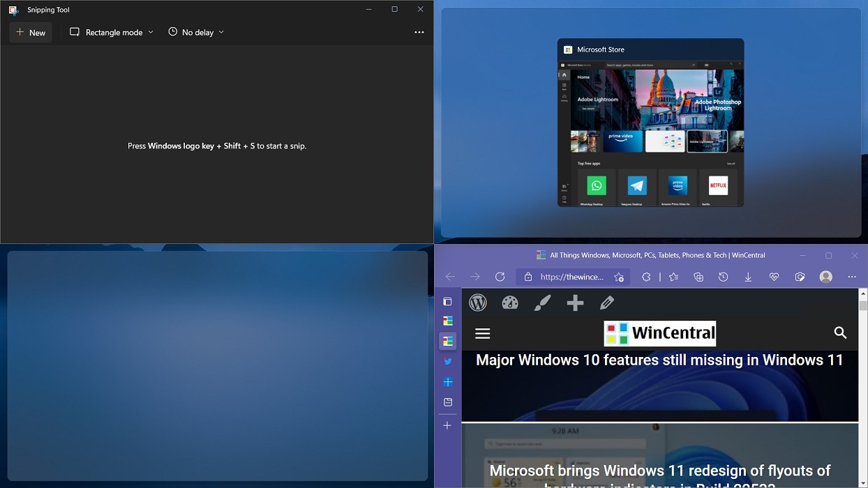
Task: Select the WordPress brush customize icon
Action: coord(542,303)
